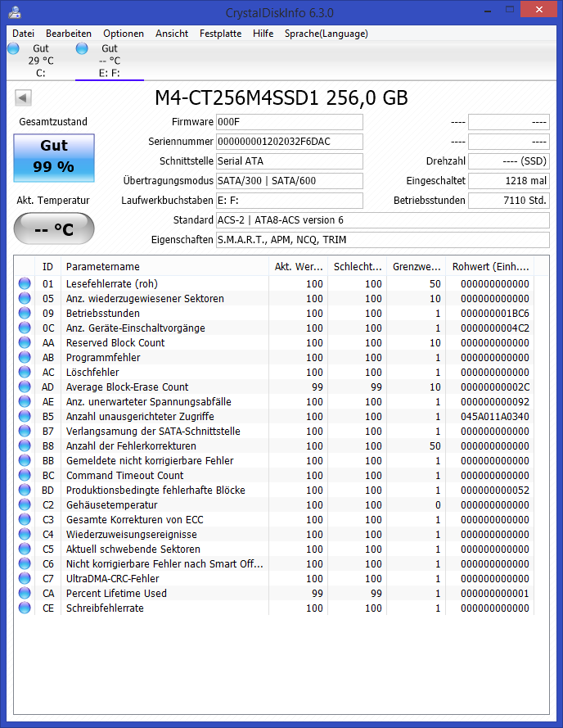
Task: Click the Gut 99 % health status button
Action: point(54,158)
